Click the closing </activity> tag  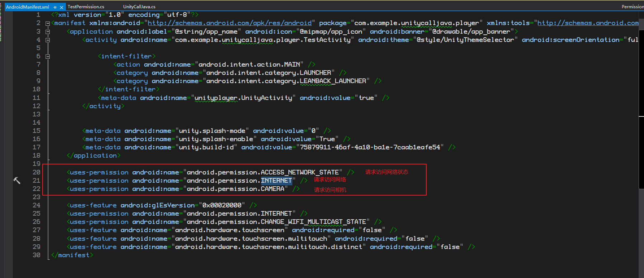coord(103,106)
